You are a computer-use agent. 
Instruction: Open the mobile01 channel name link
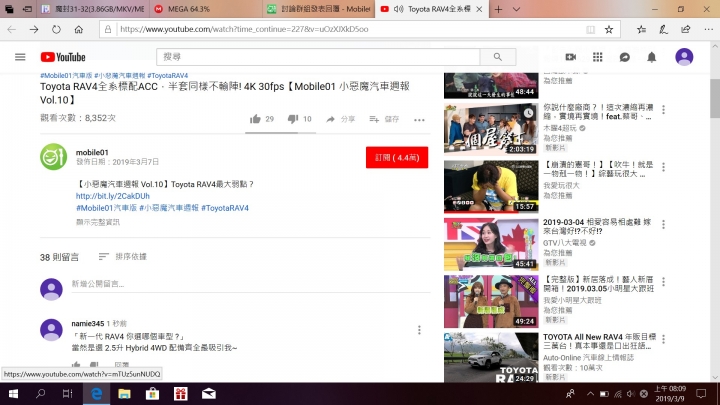pos(92,152)
